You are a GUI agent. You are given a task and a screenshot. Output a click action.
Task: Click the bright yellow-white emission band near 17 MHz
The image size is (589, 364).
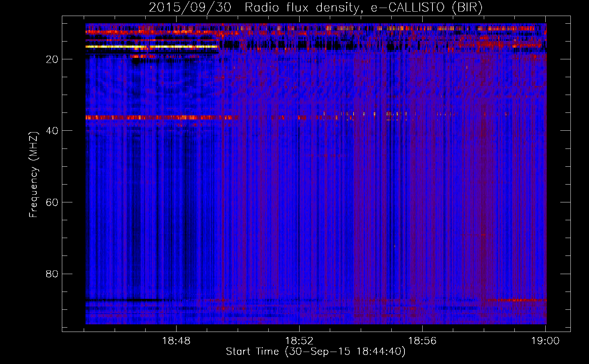click(x=152, y=47)
